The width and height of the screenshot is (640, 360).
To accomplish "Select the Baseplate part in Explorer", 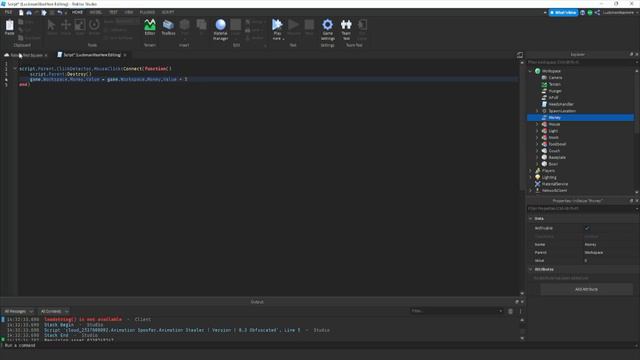I will click(x=557, y=157).
